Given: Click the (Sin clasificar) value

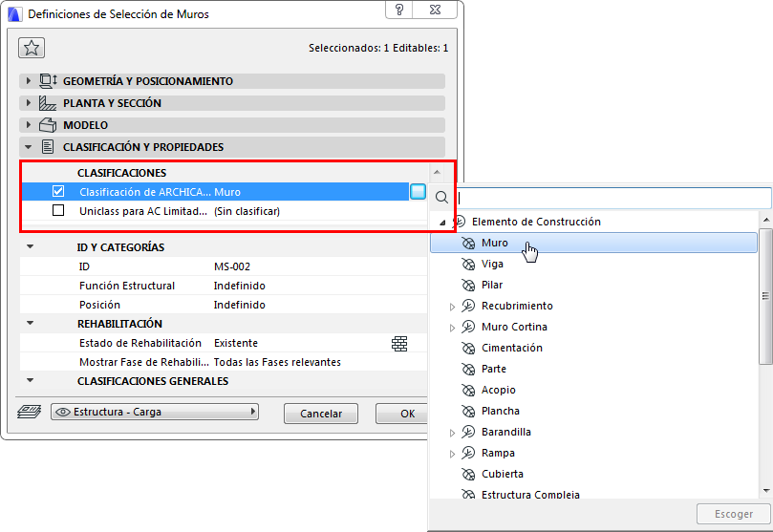Looking at the screenshot, I should pyautogui.click(x=247, y=211).
